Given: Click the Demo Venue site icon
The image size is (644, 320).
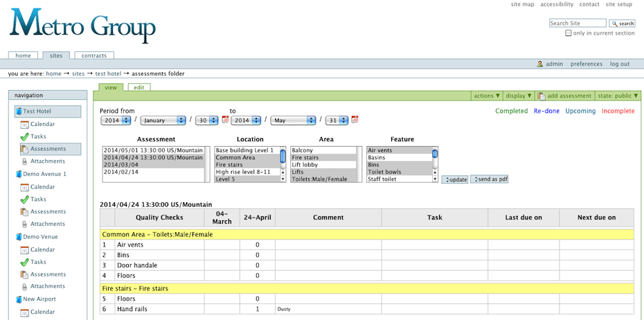Looking at the screenshot, I should (18, 236).
